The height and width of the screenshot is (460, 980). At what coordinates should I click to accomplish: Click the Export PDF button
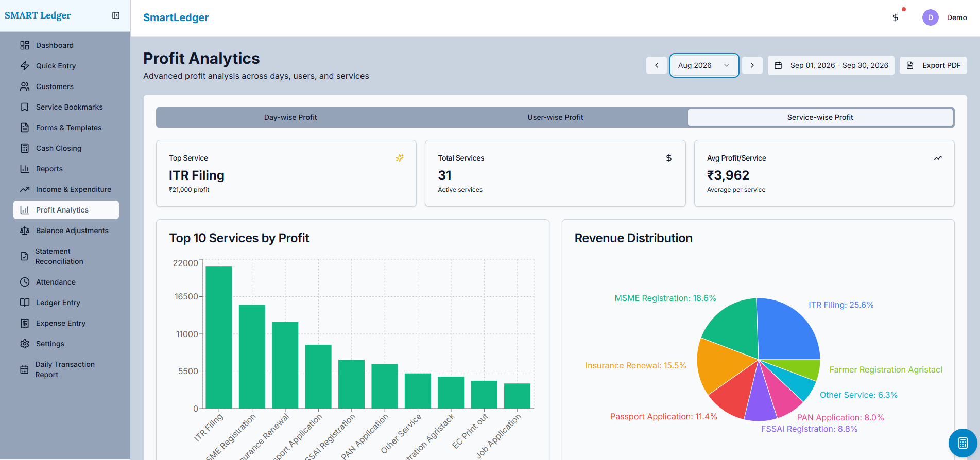coord(933,65)
